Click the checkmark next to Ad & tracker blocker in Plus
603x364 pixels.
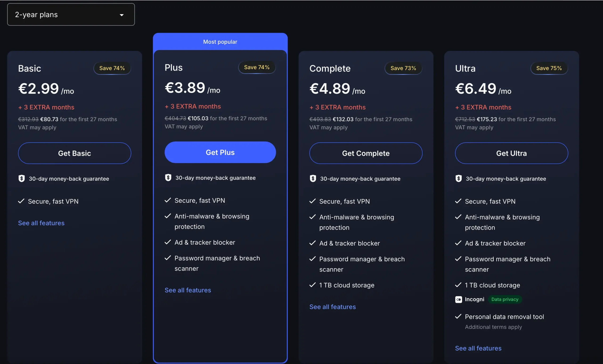(x=167, y=242)
